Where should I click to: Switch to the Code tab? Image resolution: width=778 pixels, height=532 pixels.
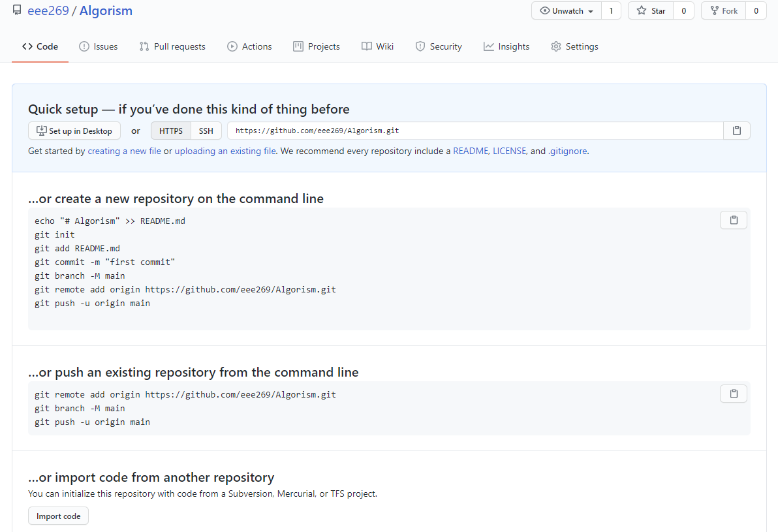40,46
